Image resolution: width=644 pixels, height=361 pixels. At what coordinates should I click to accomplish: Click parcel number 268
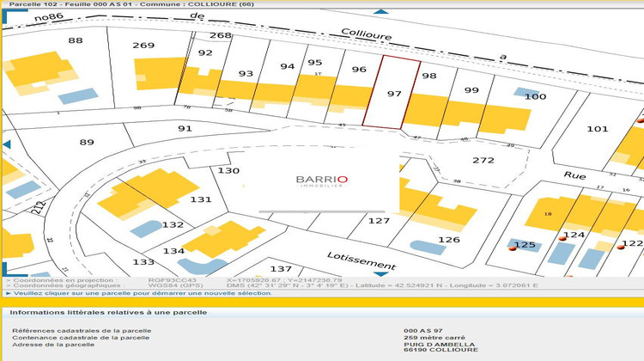point(221,35)
